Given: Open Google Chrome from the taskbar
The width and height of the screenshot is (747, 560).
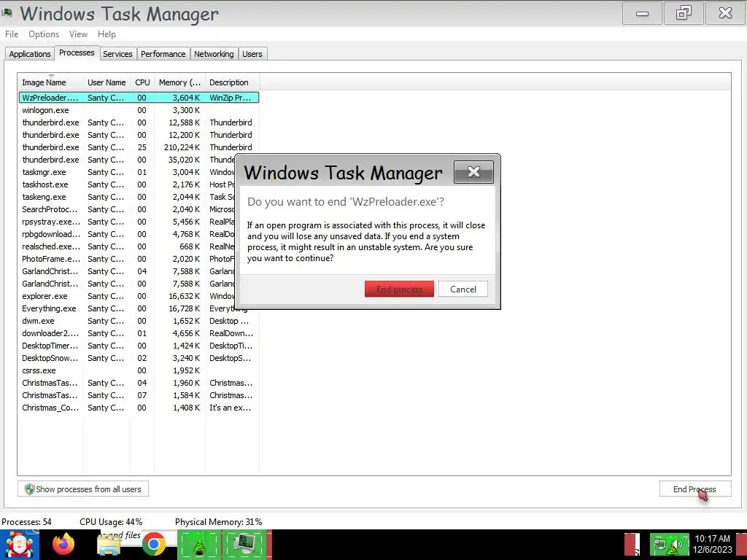Looking at the screenshot, I should point(153,544).
